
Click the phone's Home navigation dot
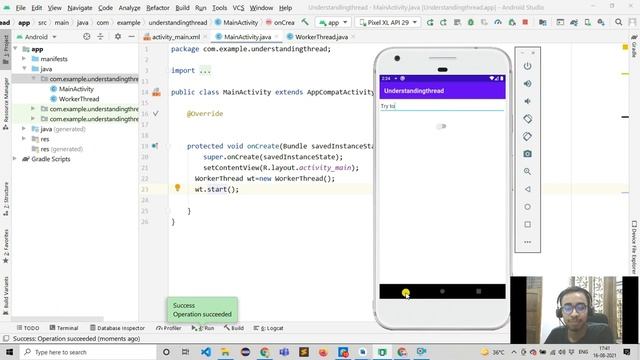[x=442, y=291]
